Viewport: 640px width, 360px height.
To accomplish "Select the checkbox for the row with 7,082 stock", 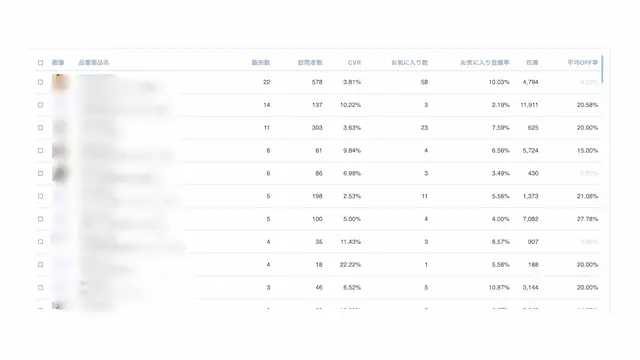I will pos(40,219).
